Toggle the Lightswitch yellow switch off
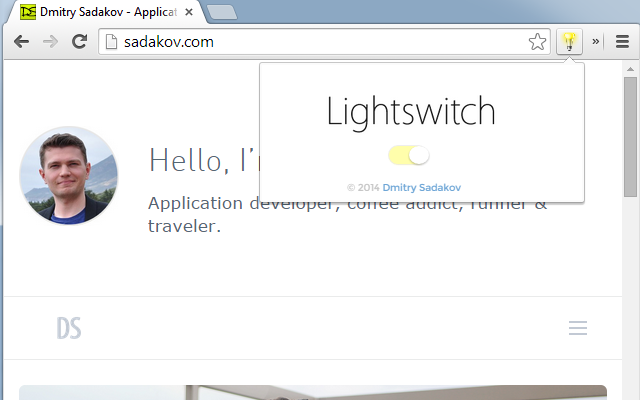Image resolution: width=640 pixels, height=400 pixels. [409, 156]
